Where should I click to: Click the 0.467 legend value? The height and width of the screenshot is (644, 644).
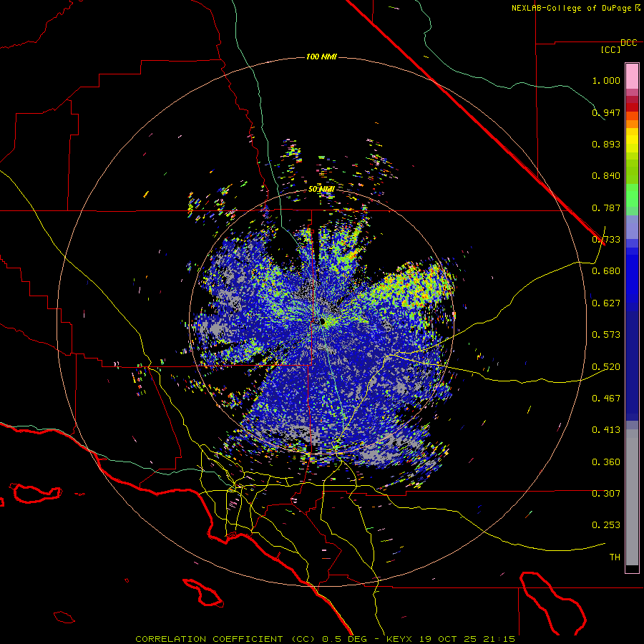606,399
